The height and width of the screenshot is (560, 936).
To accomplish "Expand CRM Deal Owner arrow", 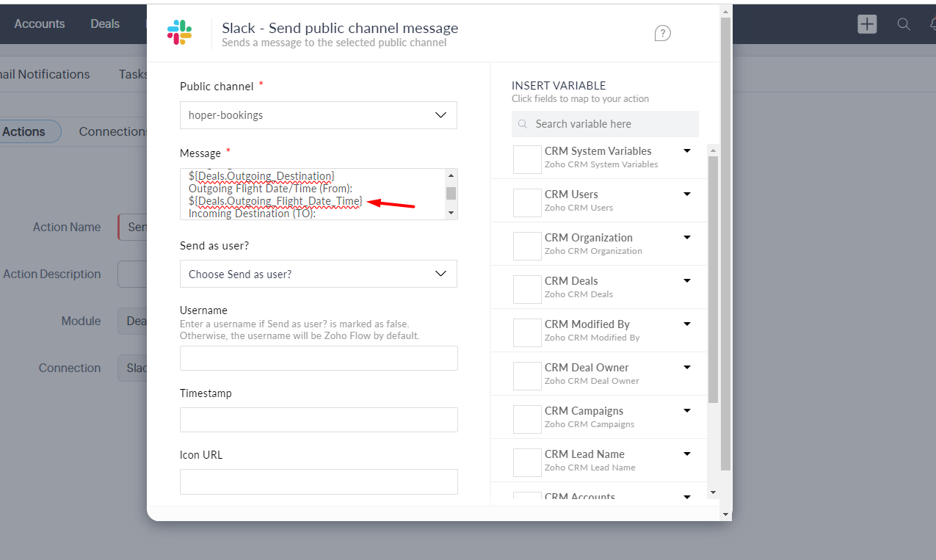I will pos(687,367).
